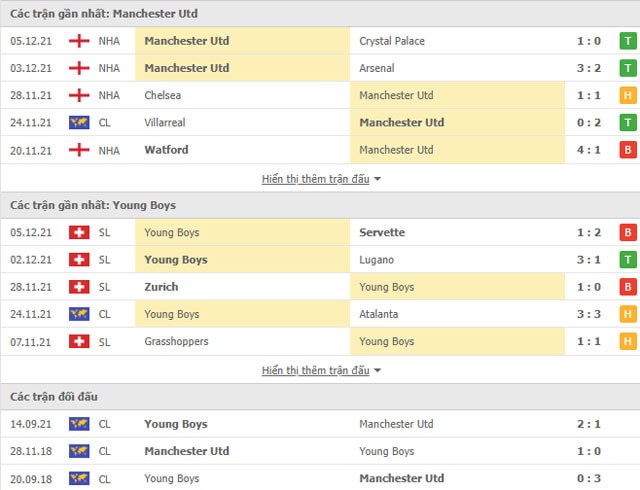The height and width of the screenshot is (490, 640).
Task: Open Arsenal team link
Action: click(377, 68)
